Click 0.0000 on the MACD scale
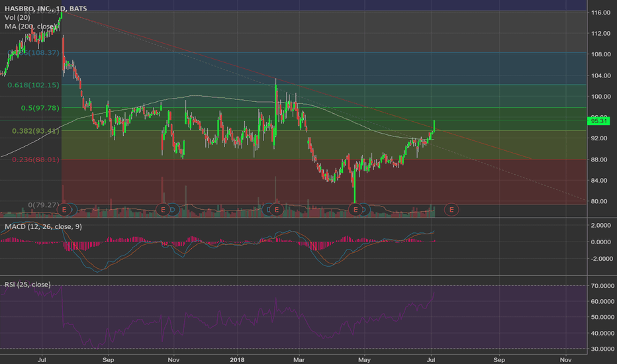617x364 pixels. click(x=601, y=242)
